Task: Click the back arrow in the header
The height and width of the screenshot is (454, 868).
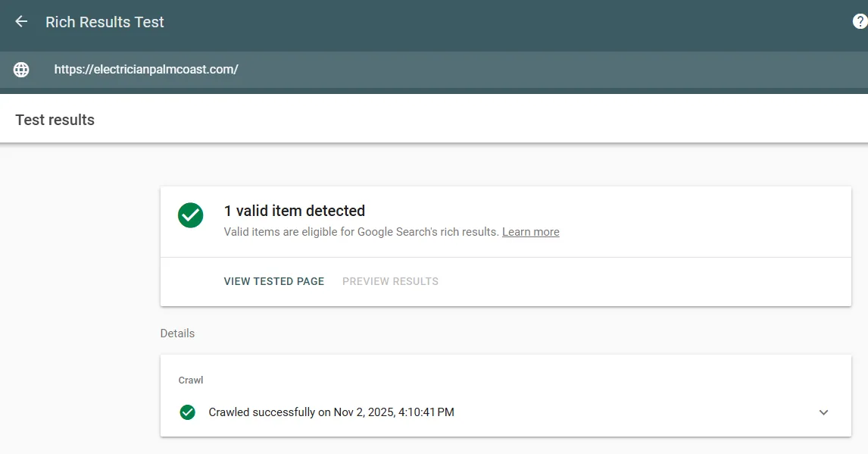Action: click(x=21, y=22)
